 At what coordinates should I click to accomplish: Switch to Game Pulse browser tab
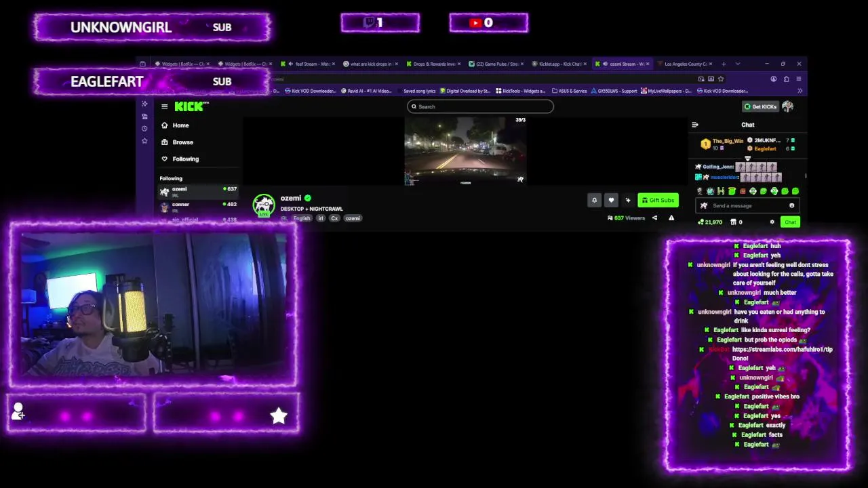click(x=496, y=64)
